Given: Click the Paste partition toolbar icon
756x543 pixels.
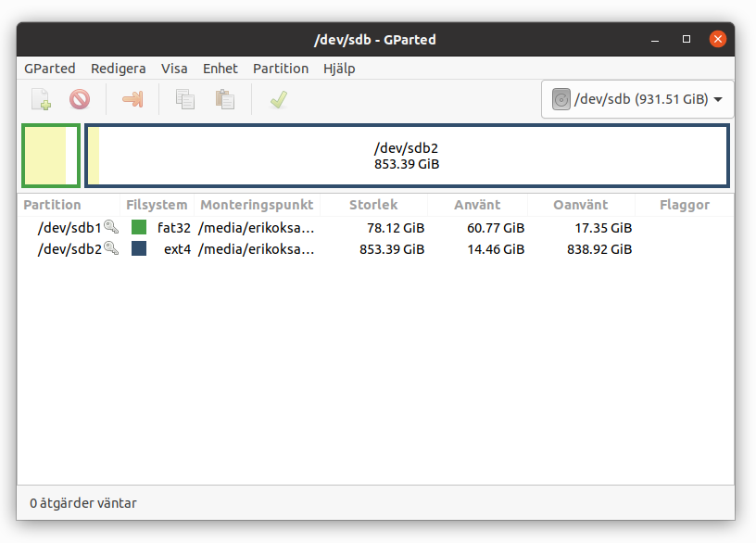Looking at the screenshot, I should click(225, 99).
